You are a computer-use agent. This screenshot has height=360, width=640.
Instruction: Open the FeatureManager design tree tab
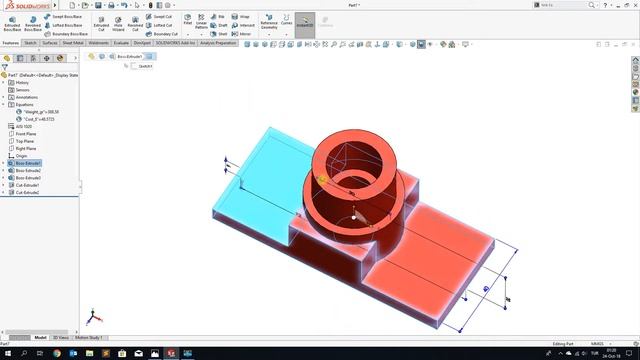[x=7, y=58]
